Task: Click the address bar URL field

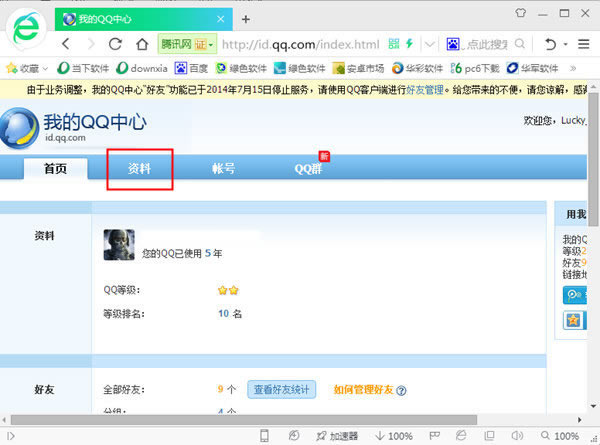Action: click(x=301, y=44)
